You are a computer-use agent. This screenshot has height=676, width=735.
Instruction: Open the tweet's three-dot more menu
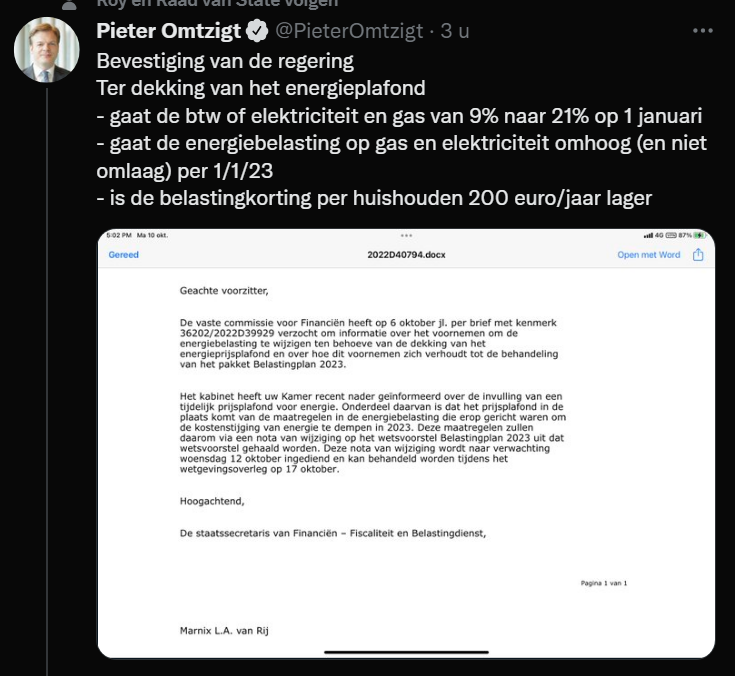[703, 31]
